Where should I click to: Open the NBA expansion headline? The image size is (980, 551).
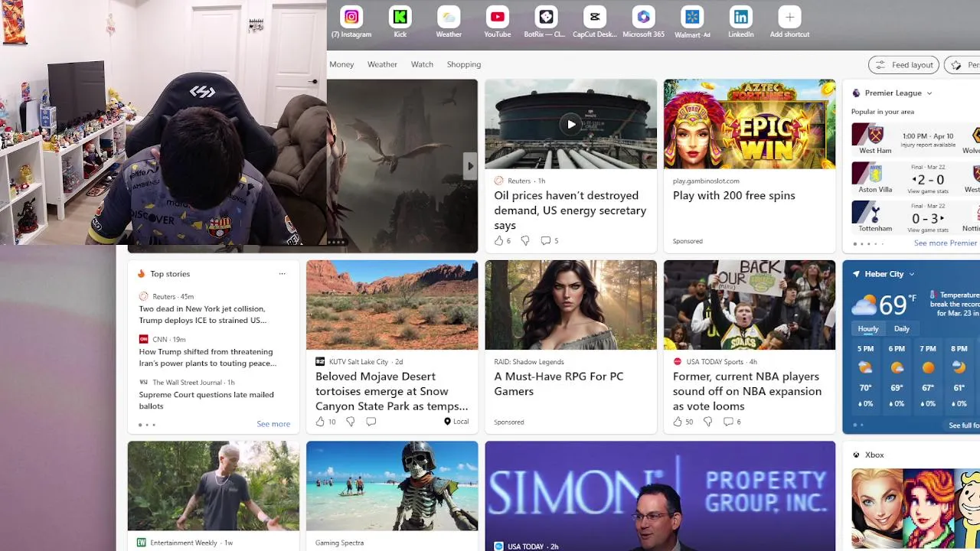tap(747, 391)
